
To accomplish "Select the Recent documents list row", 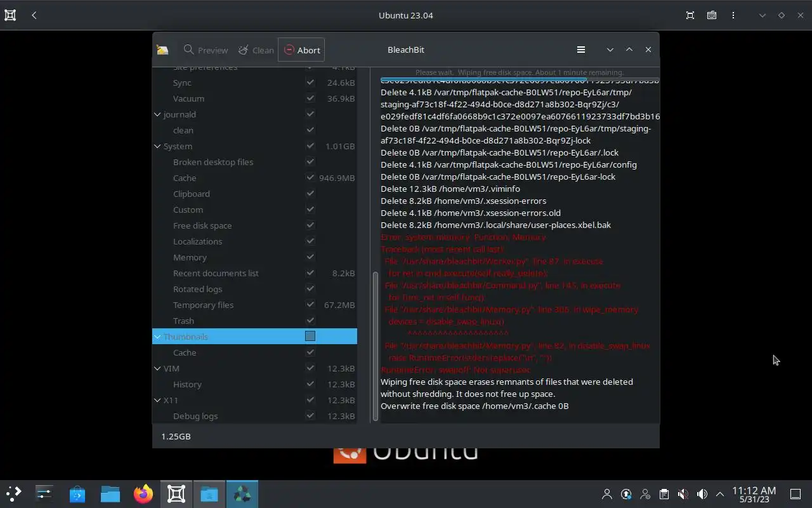I will [x=254, y=273].
